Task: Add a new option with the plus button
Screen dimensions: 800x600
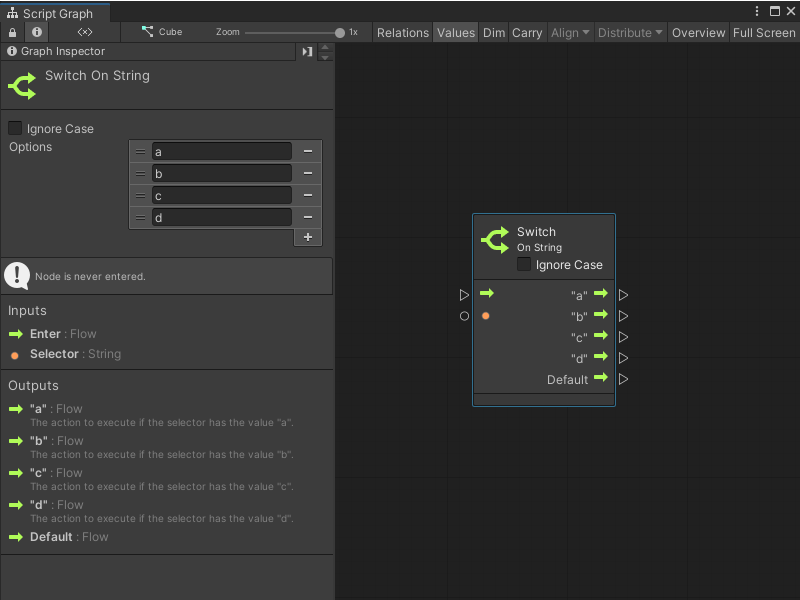Action: [308, 237]
